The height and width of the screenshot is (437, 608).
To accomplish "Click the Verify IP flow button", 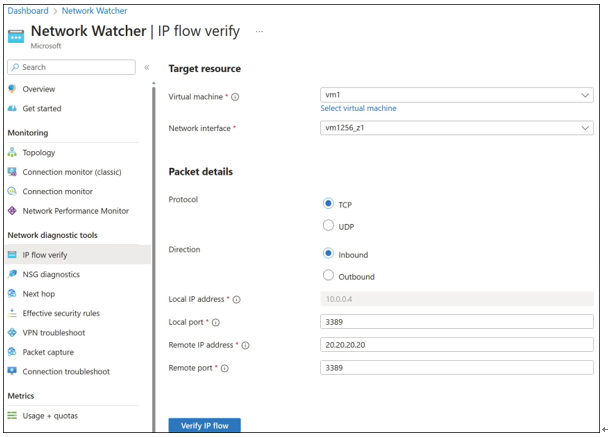I will click(205, 425).
